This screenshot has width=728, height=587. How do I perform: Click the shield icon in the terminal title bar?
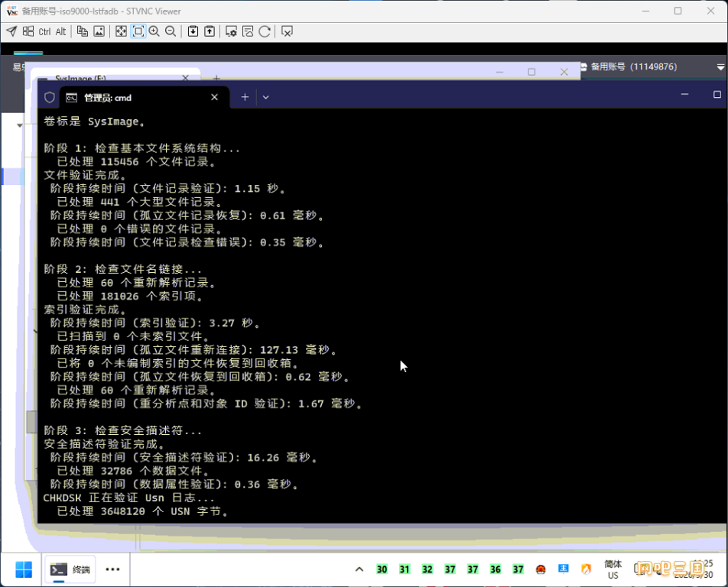coord(50,97)
